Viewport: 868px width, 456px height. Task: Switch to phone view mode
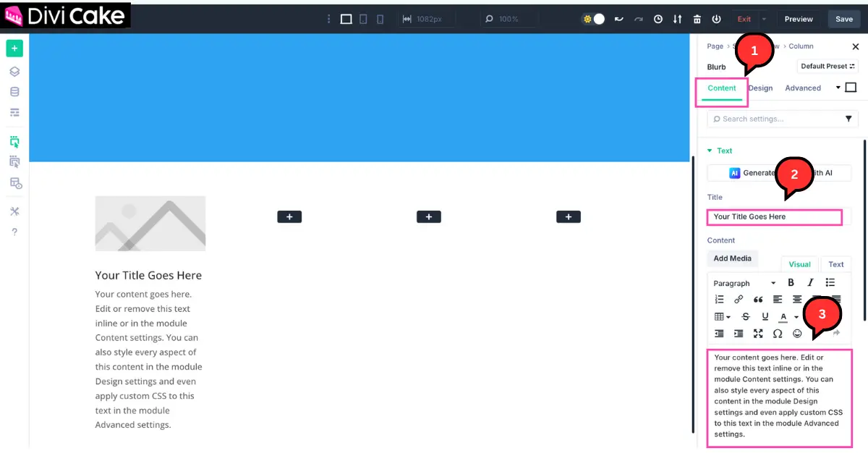pyautogui.click(x=381, y=19)
